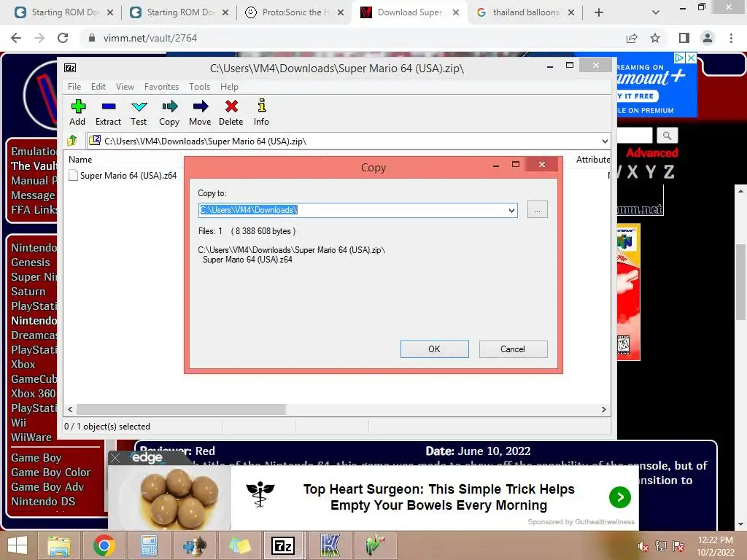
Task: Open the Saturn section link
Action: pyautogui.click(x=28, y=292)
